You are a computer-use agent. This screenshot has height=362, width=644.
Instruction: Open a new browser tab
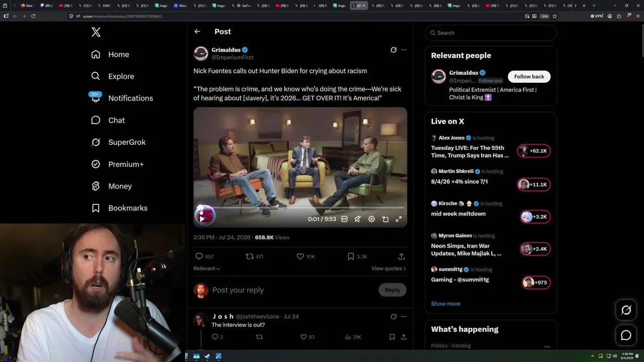click(x=584, y=6)
